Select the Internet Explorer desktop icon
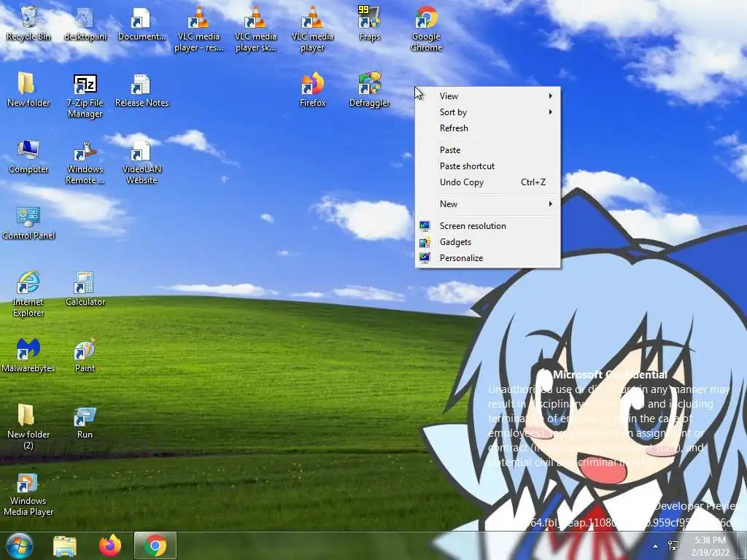 (28, 295)
